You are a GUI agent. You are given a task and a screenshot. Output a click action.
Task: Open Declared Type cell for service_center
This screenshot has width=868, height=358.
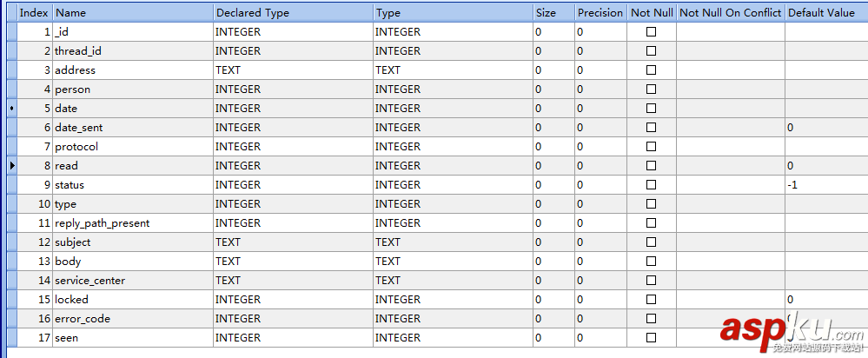(x=293, y=281)
